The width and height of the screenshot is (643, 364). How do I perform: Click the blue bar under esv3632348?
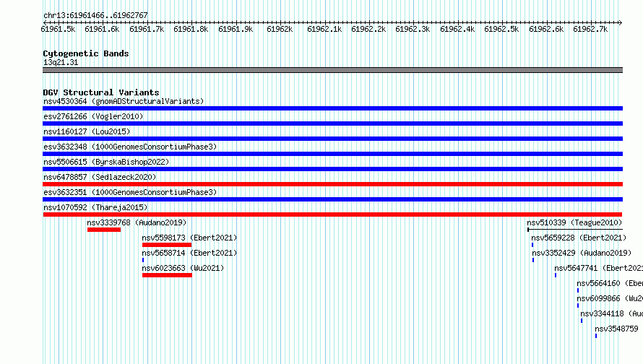click(332, 154)
